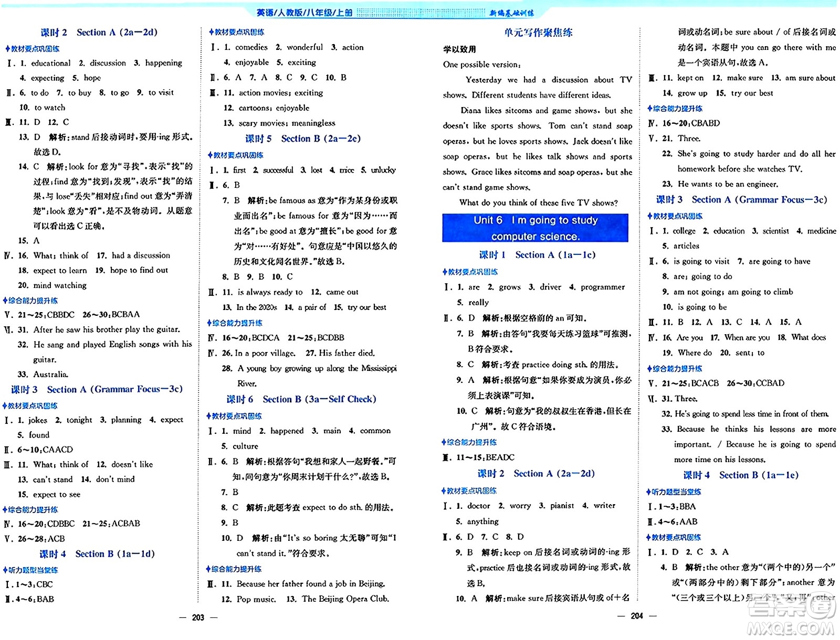Click the answer '13. scary movies; meaningless'
The height and width of the screenshot is (640, 840).
pyautogui.click(x=279, y=123)
